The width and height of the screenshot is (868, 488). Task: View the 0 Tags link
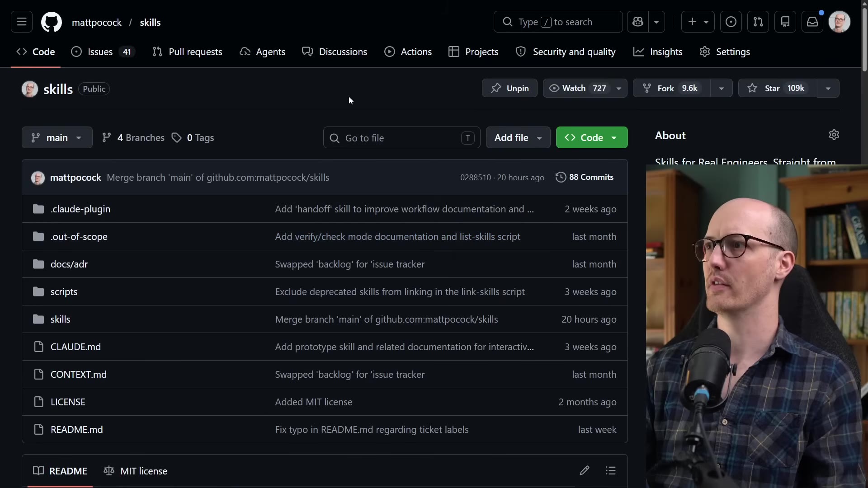193,137
